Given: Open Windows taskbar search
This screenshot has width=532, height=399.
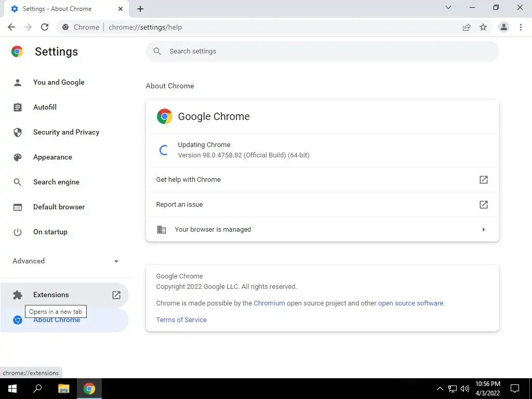Looking at the screenshot, I should click(x=37, y=389).
